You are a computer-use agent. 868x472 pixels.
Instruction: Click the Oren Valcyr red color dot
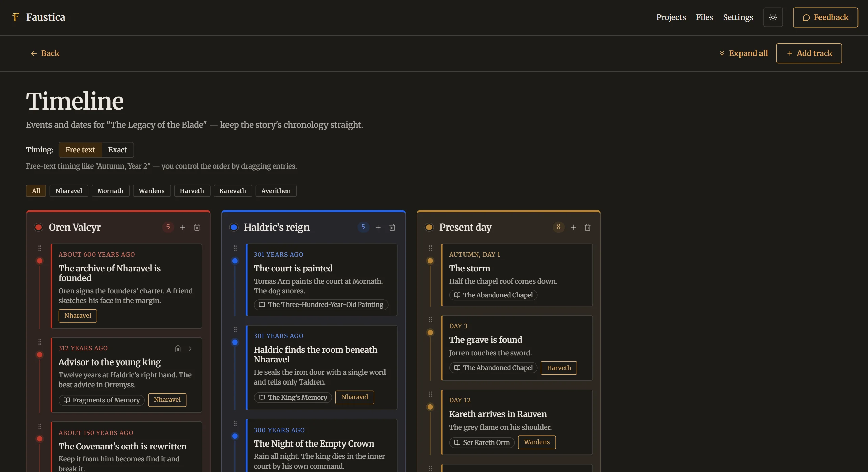click(x=39, y=227)
